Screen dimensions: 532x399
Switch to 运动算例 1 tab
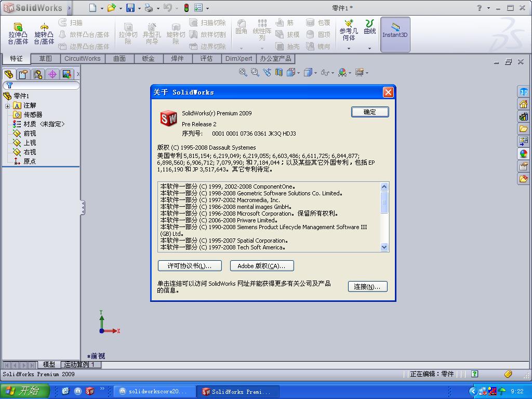pyautogui.click(x=81, y=365)
